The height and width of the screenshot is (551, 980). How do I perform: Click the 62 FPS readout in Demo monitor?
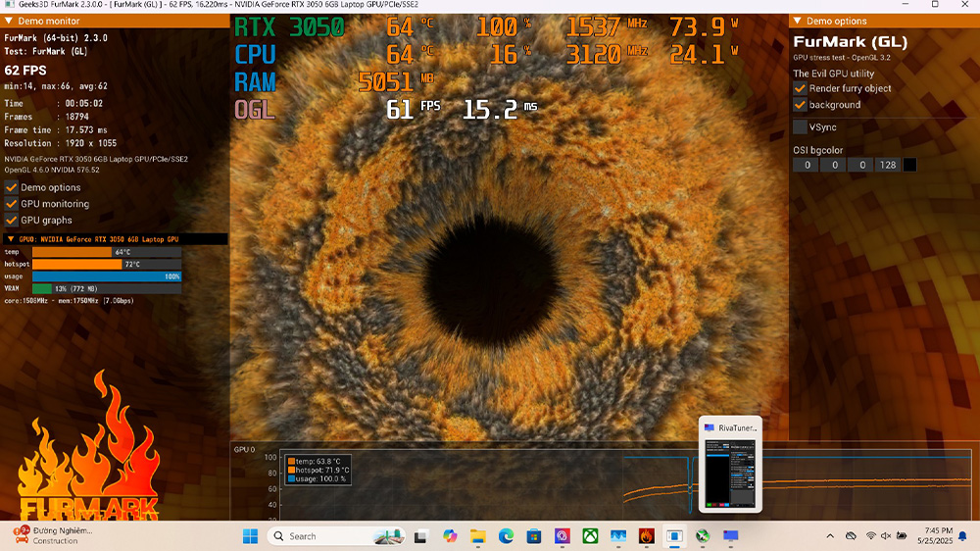coord(25,70)
